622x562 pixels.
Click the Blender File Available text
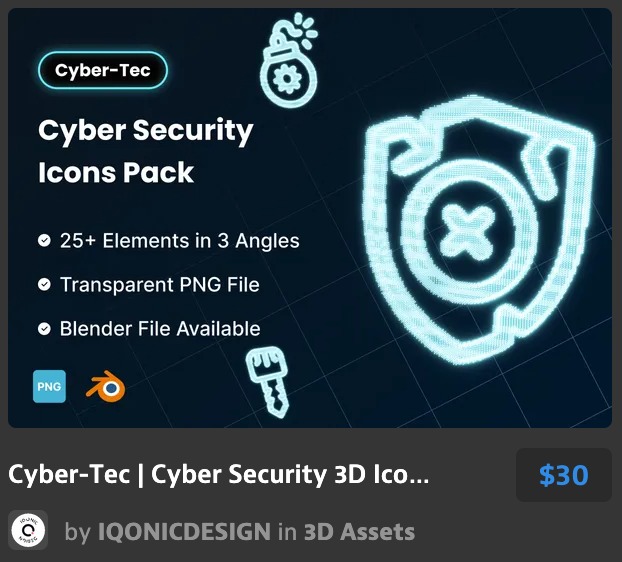(160, 328)
